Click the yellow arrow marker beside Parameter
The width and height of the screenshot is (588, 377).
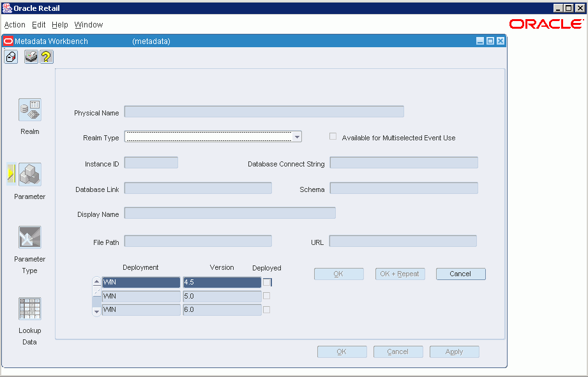click(11, 174)
